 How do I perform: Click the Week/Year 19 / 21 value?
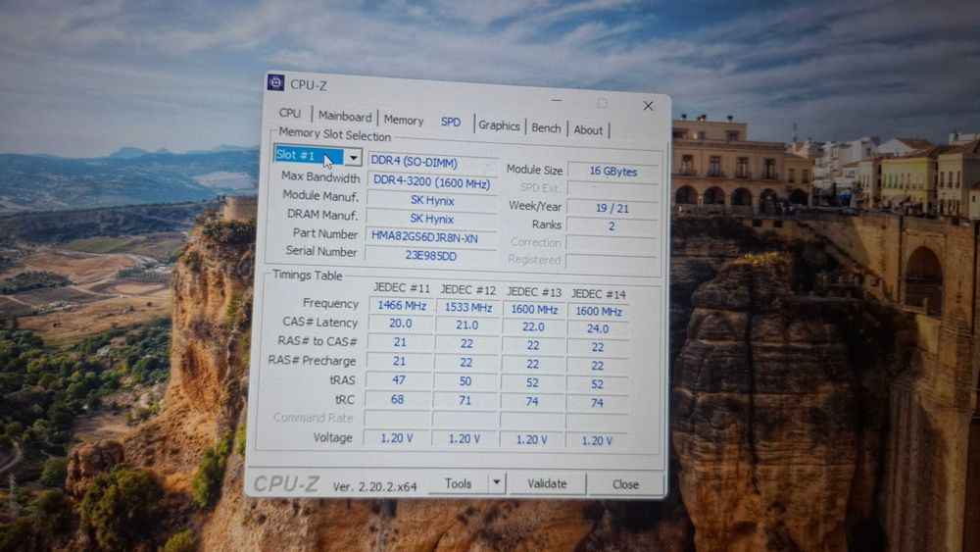click(x=612, y=208)
